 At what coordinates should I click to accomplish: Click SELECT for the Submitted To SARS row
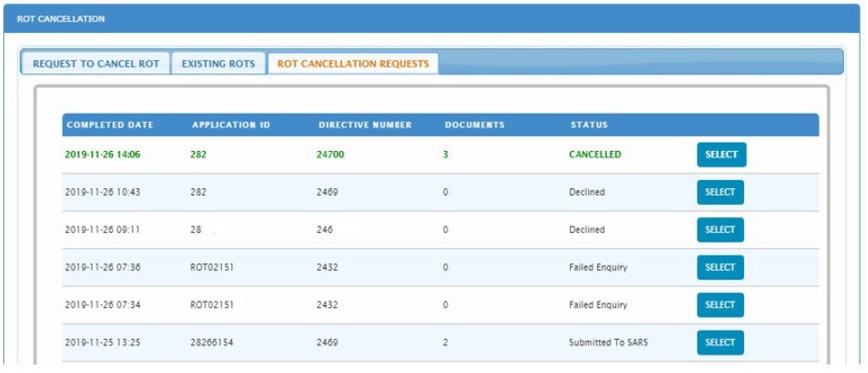pyautogui.click(x=720, y=342)
